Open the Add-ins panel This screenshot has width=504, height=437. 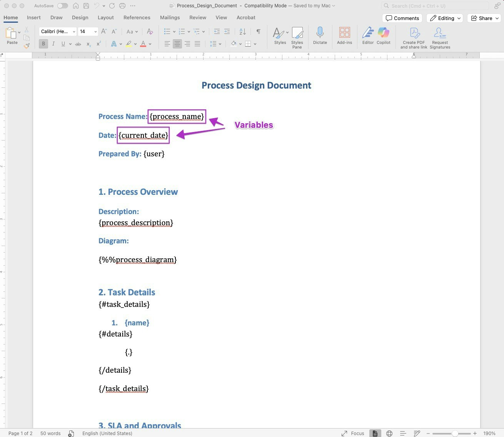click(x=344, y=37)
